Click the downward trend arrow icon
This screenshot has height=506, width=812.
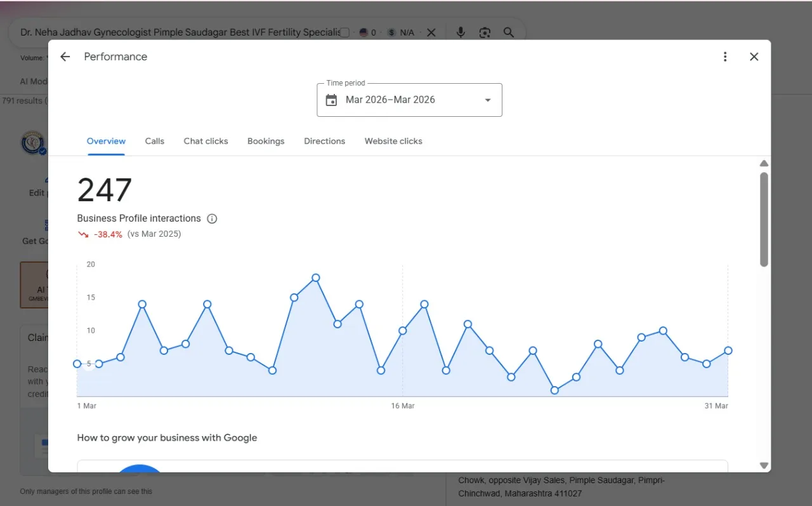[83, 234]
